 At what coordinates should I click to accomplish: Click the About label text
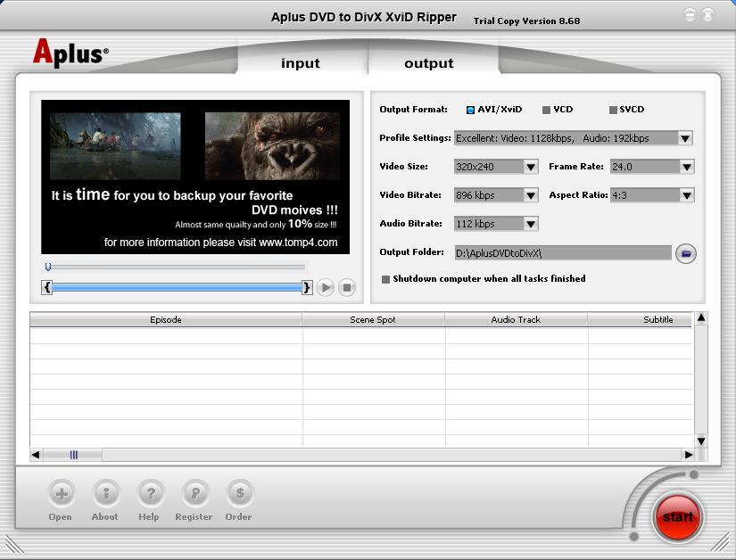[104, 517]
